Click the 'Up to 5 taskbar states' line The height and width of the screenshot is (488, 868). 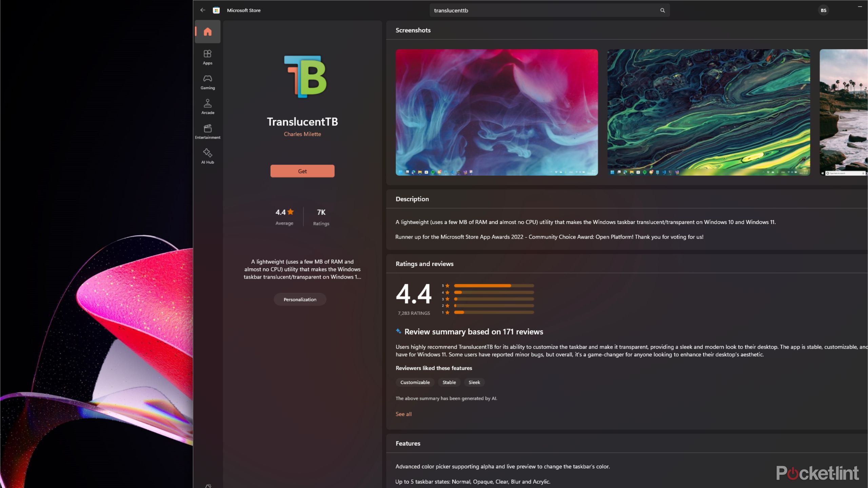pos(473,482)
